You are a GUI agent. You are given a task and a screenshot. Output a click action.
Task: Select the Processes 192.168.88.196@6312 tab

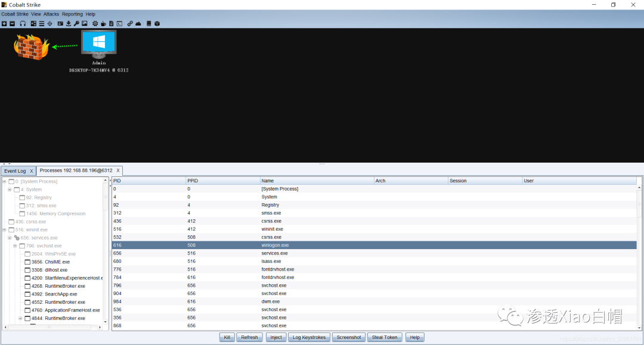pos(76,170)
